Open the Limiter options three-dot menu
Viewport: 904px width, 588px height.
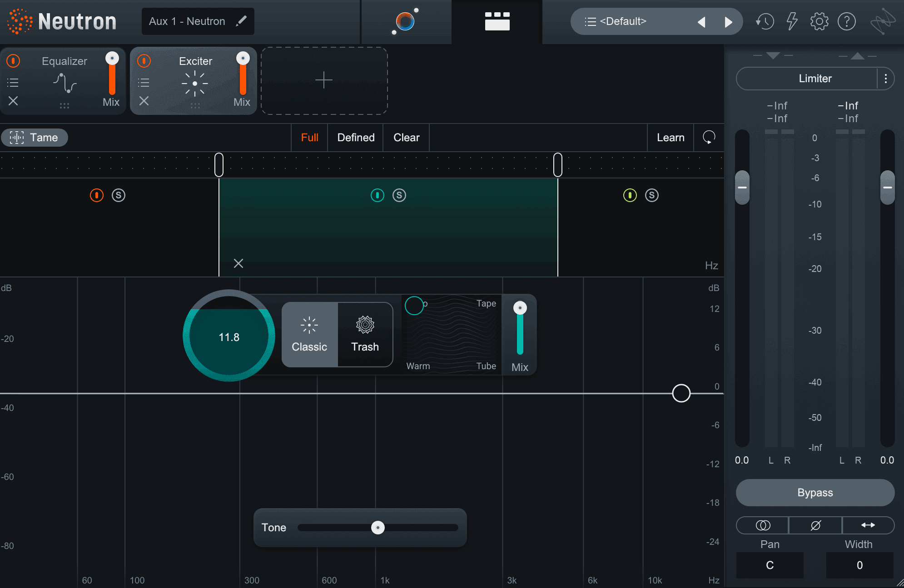pyautogui.click(x=886, y=79)
